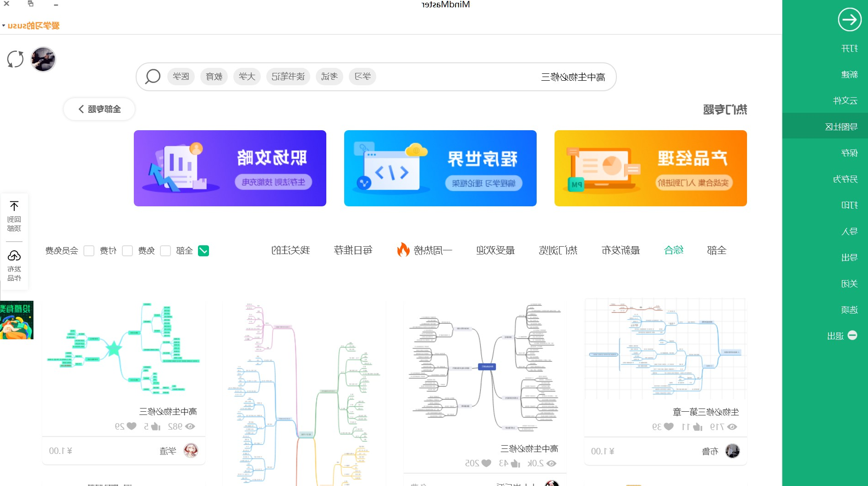Screen dimensions: 868x486
Task: Click the 回到顶部 up-arrow icon
Action: pos(14,206)
